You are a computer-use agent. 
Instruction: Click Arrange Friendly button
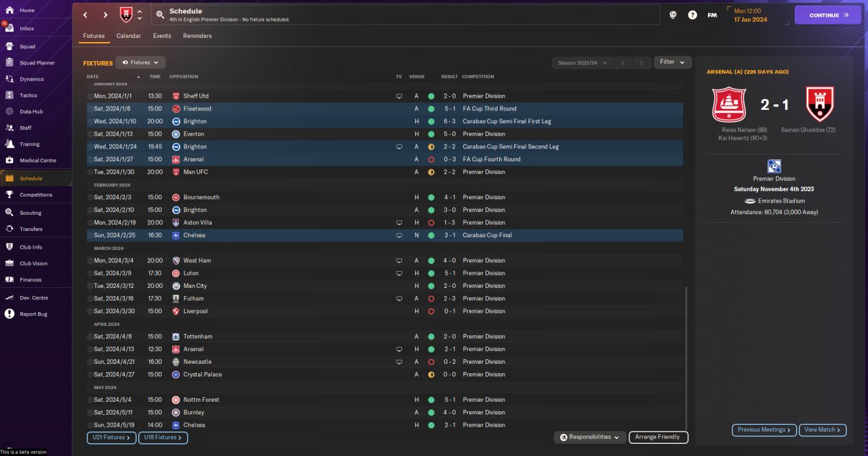[658, 437]
